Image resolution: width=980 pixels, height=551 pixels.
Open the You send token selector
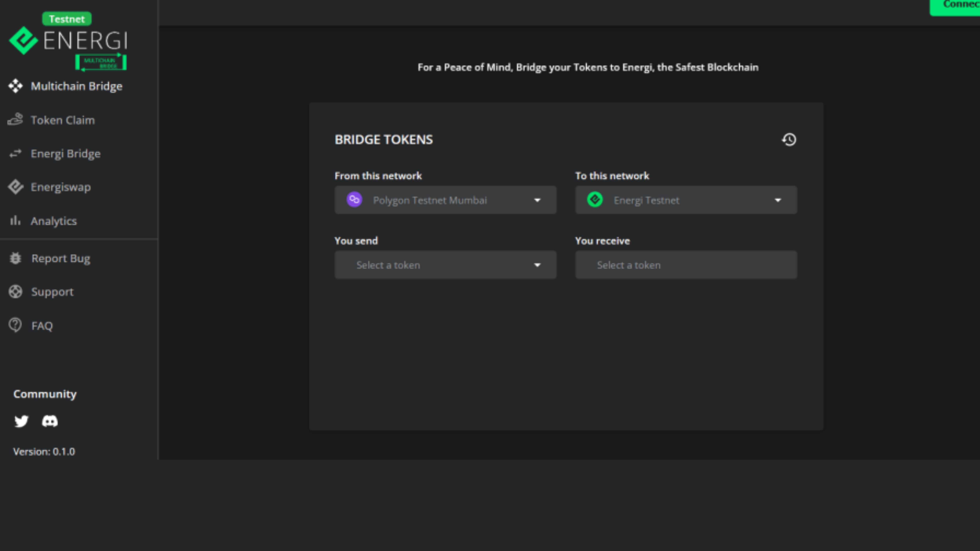[446, 265]
